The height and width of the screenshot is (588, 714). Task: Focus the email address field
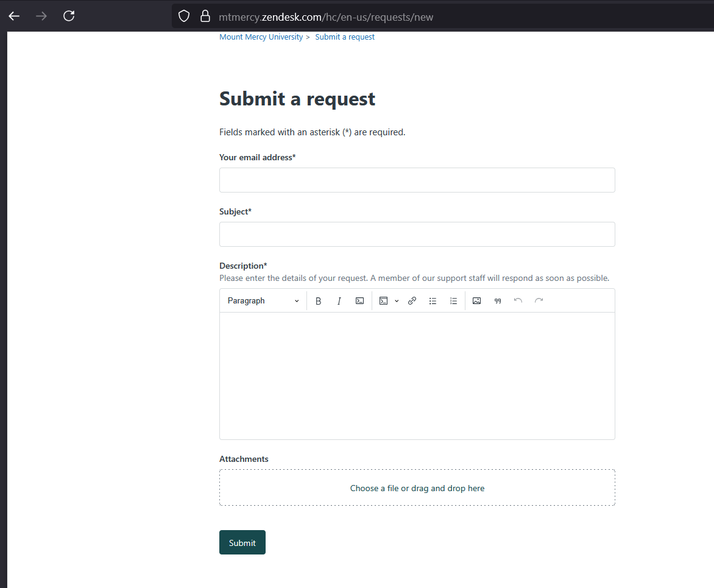pos(417,180)
